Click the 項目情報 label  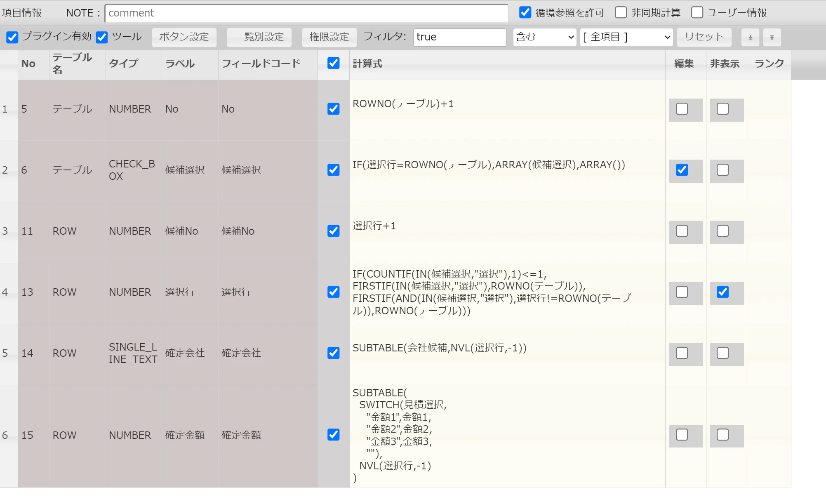(x=22, y=13)
